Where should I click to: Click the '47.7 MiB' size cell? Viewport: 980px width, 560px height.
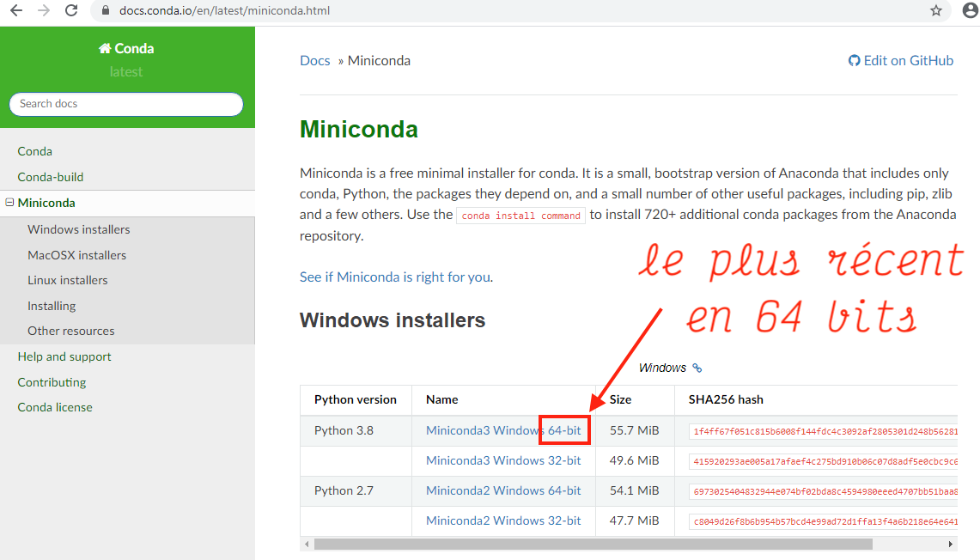[635, 520]
